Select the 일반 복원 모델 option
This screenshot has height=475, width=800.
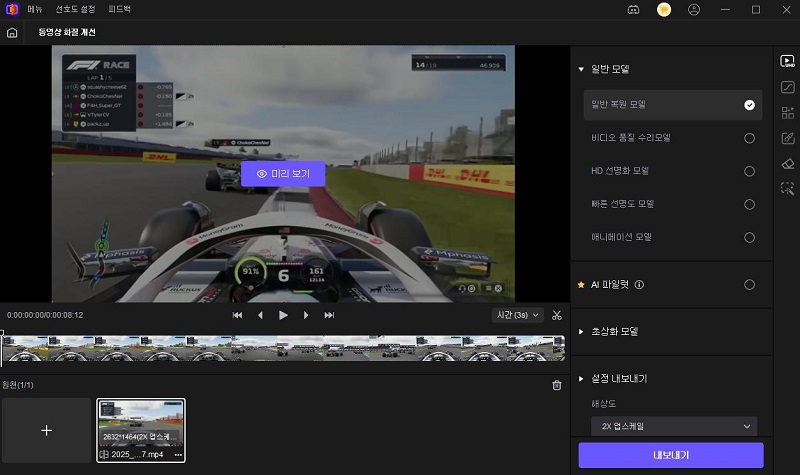(x=672, y=105)
